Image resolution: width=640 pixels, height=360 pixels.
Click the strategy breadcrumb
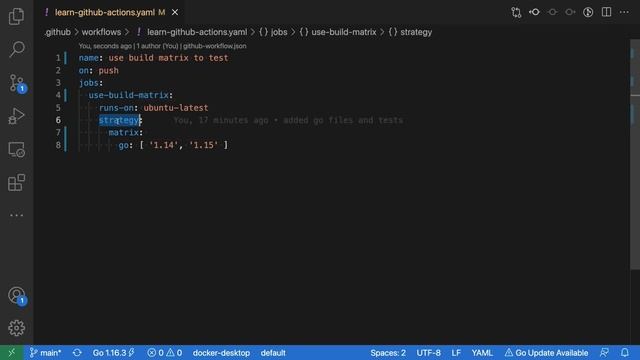(x=416, y=32)
